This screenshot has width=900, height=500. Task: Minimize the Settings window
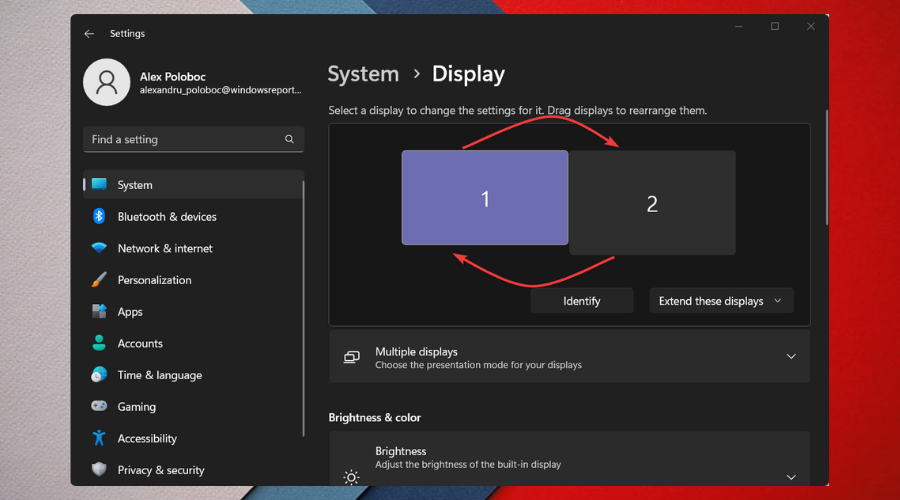739,26
